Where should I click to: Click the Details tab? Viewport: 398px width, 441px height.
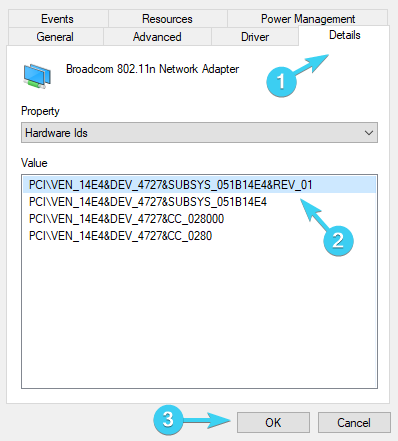(344, 35)
